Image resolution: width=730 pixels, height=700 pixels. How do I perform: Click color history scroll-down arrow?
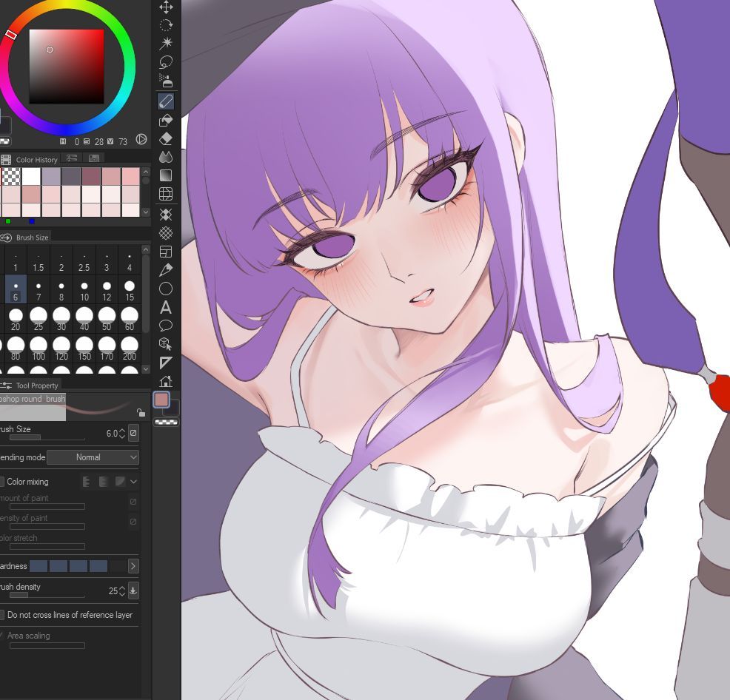(146, 212)
